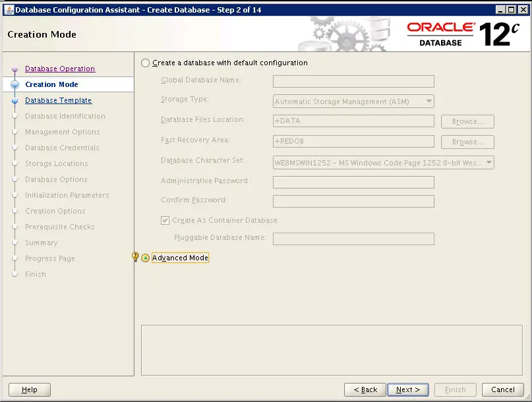Click the Initialization Parameters step
The height and width of the screenshot is (402, 532).
67,195
